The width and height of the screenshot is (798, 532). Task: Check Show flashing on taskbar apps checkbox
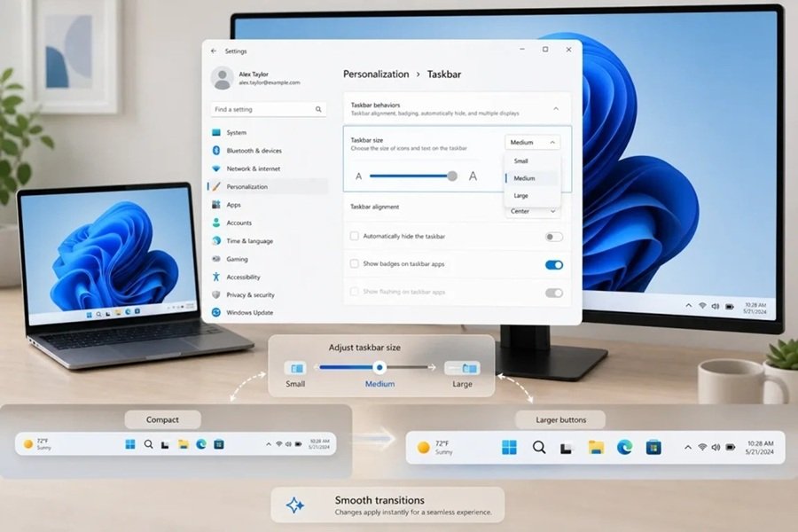[354, 292]
